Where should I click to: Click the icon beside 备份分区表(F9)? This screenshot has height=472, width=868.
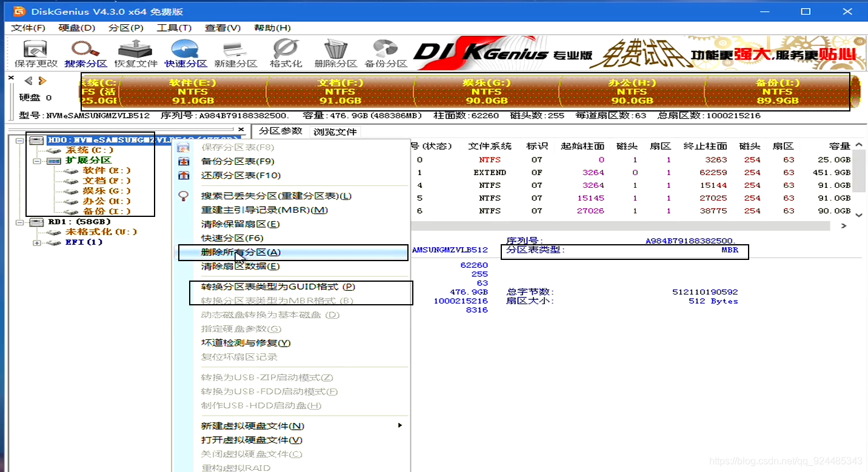pyautogui.click(x=184, y=161)
